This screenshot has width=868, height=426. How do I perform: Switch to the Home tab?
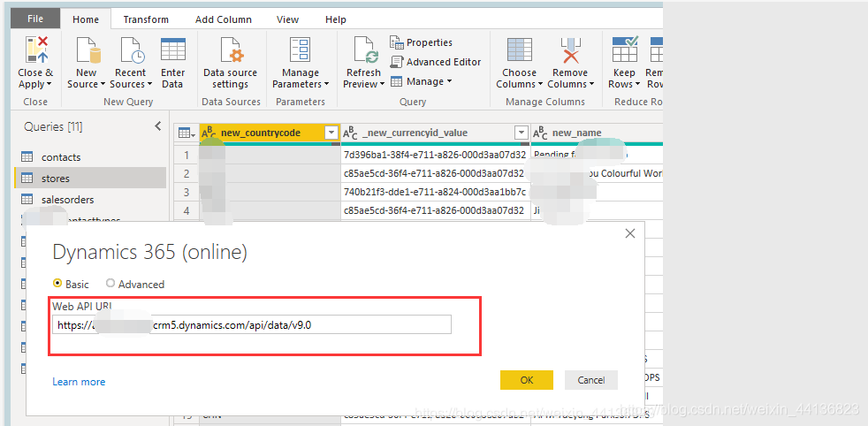tap(86, 19)
